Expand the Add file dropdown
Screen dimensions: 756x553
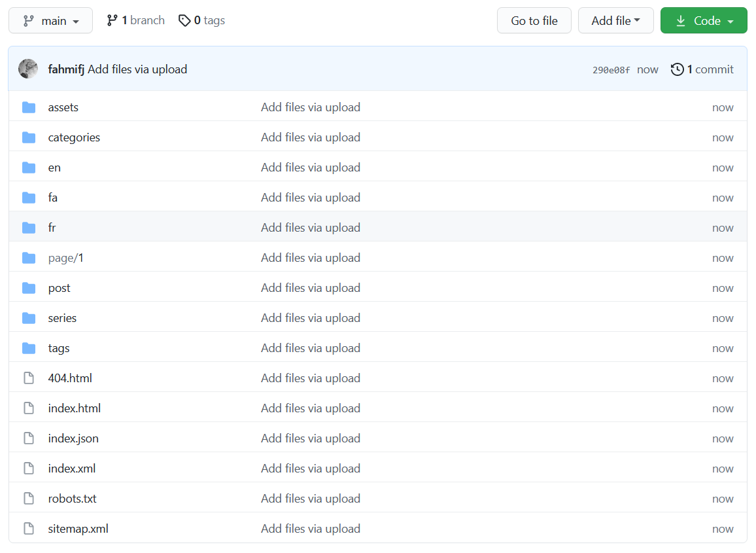click(615, 21)
